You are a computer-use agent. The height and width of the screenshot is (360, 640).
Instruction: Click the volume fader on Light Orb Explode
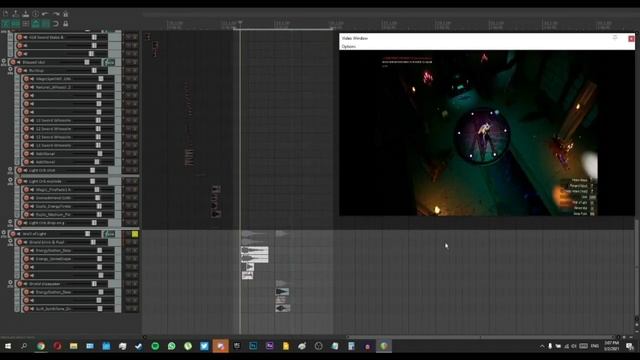pyautogui.click(x=93, y=181)
